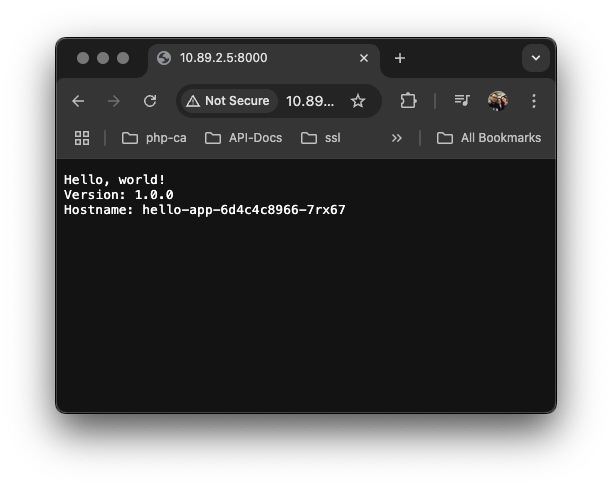Open the Extensions puzzle icon
Image resolution: width=612 pixels, height=487 pixels.
pyautogui.click(x=408, y=101)
